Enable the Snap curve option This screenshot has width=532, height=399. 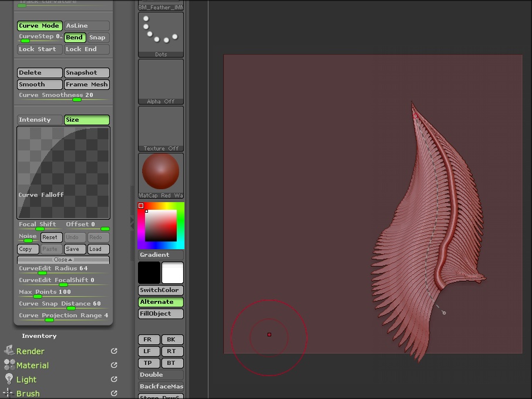coord(97,38)
